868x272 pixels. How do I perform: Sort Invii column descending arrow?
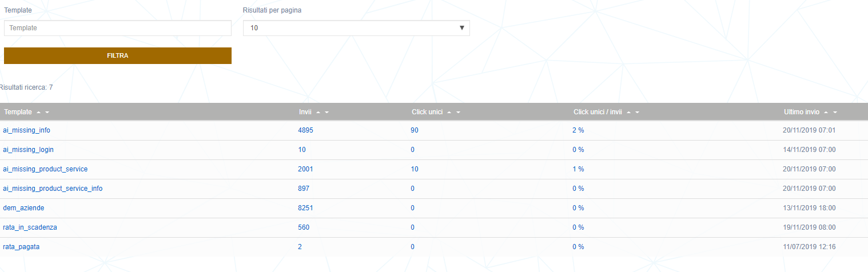click(327, 113)
